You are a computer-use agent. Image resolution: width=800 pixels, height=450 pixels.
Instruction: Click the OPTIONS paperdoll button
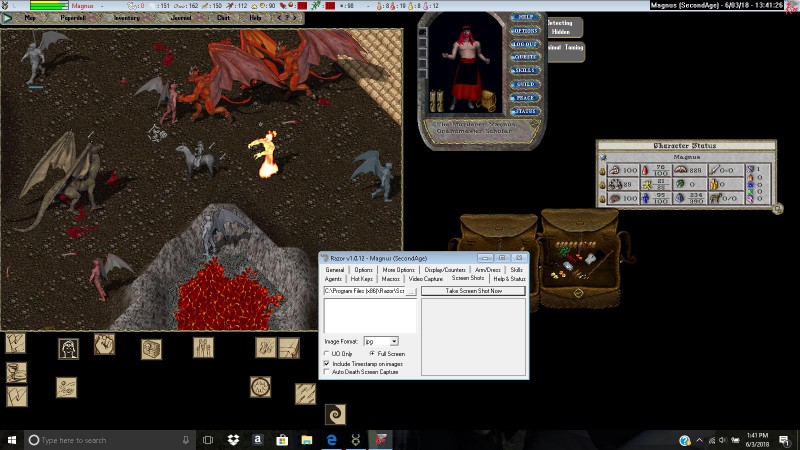525,31
